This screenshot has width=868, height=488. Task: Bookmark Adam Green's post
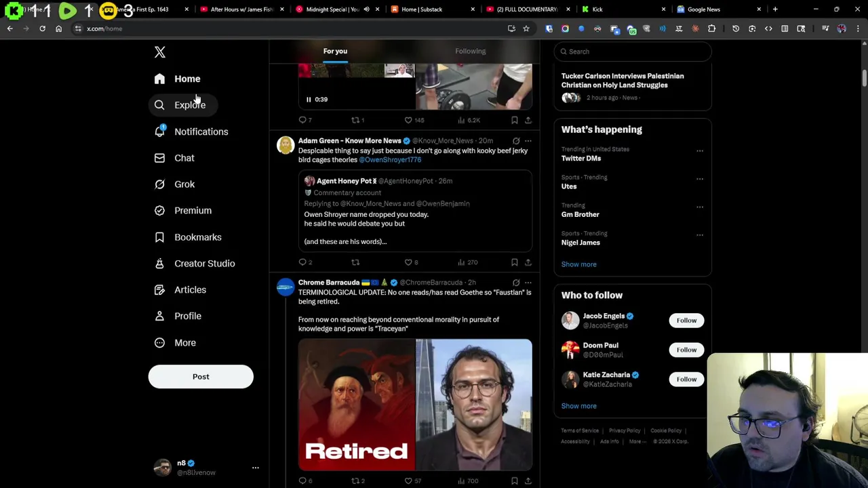[x=515, y=262]
